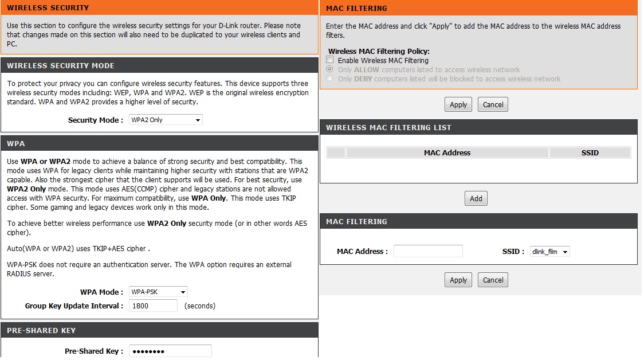Screen dimensions: 644x360
Task: Click the WPA section heading
Action: tap(159, 144)
